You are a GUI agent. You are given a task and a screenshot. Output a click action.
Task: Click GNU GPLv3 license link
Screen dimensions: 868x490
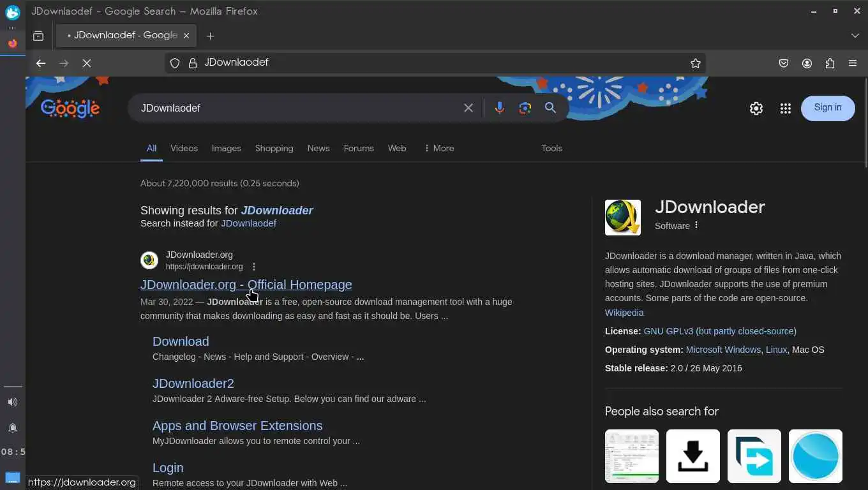[x=720, y=331]
